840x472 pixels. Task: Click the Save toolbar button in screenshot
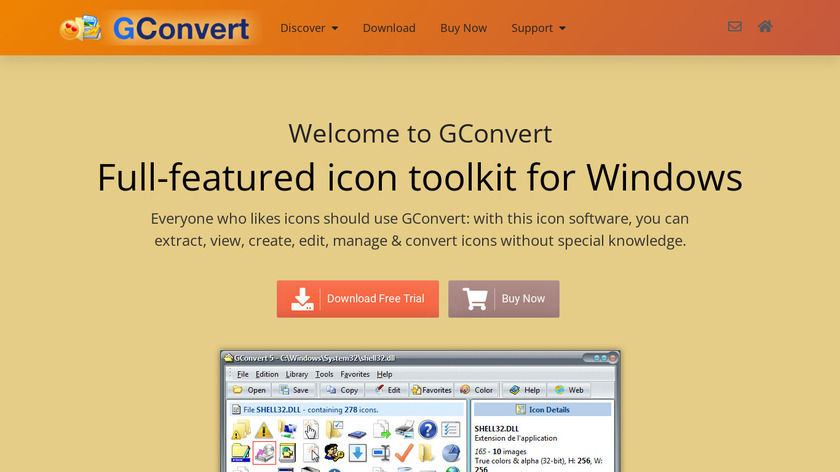point(293,390)
